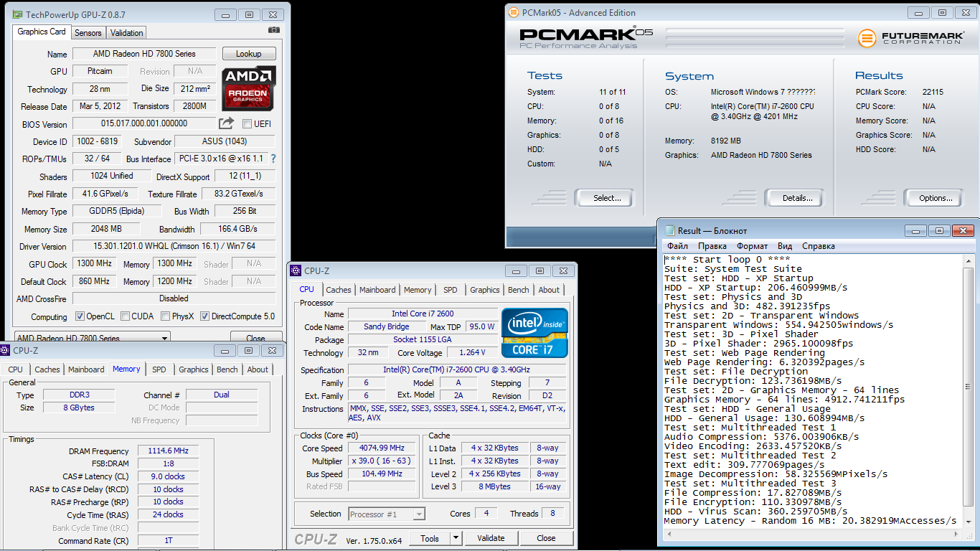Click CAS# Latency 9.0 clocks value
980x551 pixels.
point(169,476)
